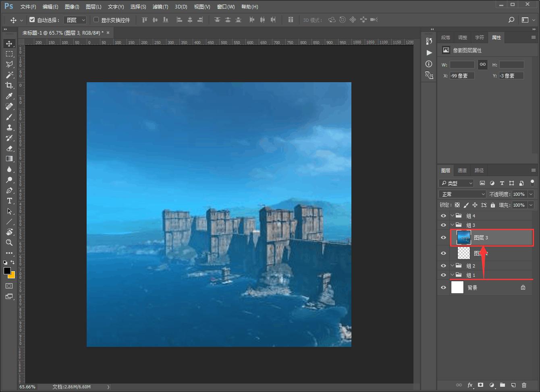This screenshot has width=540, height=392.
Task: Open the 滤镜(T) menu
Action: point(160,7)
